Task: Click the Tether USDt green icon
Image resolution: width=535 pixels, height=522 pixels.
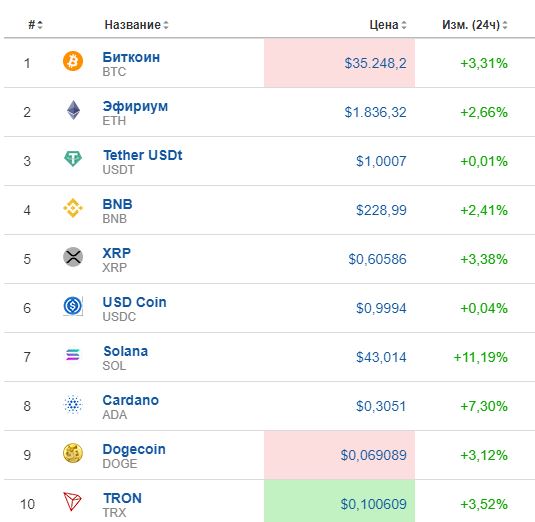Action: point(73,159)
